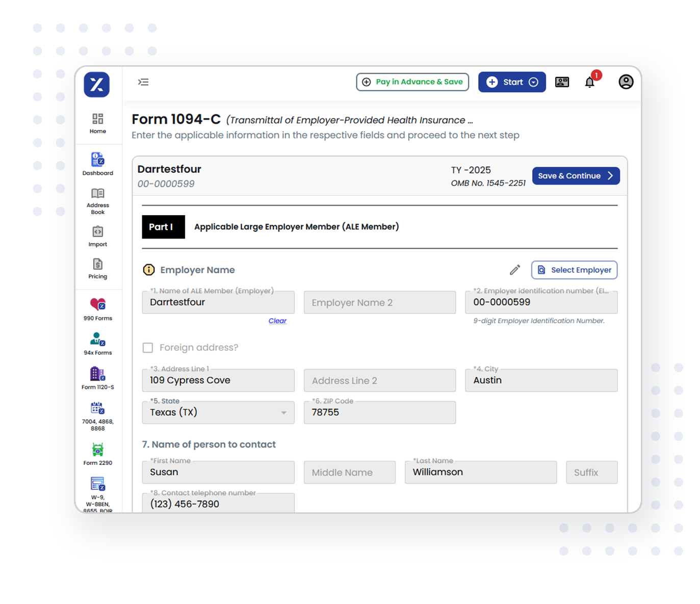Open the 94x Forms section
The width and height of the screenshot is (700, 604).
[x=97, y=340]
